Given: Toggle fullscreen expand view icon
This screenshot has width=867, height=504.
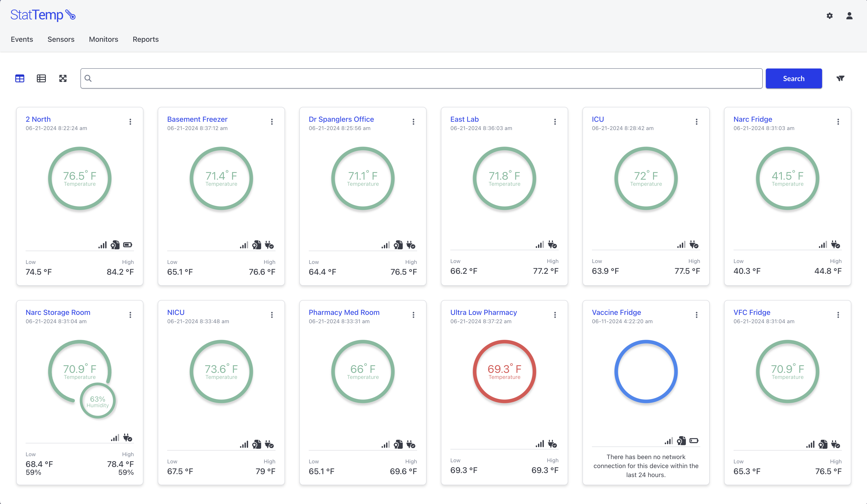Looking at the screenshot, I should pyautogui.click(x=63, y=78).
